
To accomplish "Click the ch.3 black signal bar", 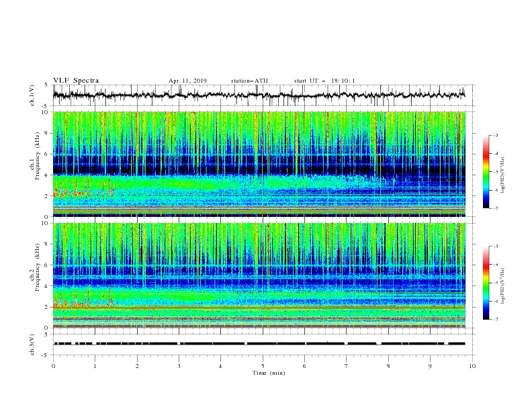I will pos(259,344).
